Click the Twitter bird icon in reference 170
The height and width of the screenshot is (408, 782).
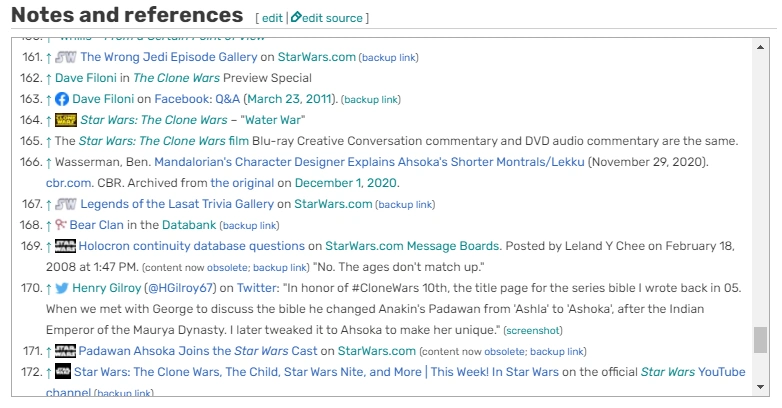coord(62,288)
